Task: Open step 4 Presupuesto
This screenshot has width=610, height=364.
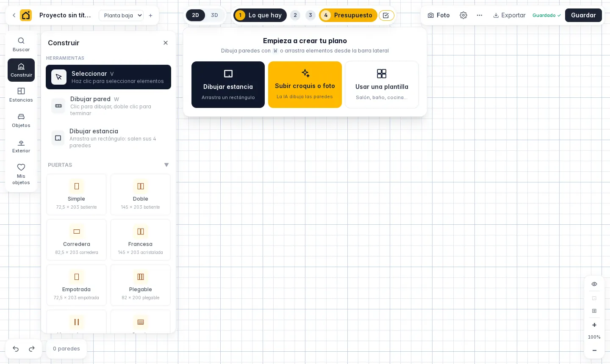Action: click(x=348, y=15)
